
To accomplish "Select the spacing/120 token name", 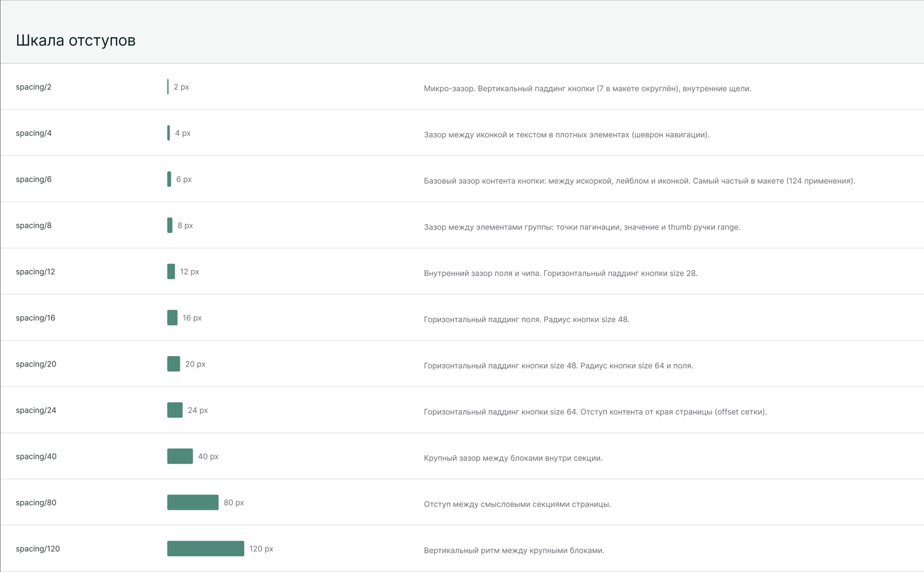I will coord(38,549).
